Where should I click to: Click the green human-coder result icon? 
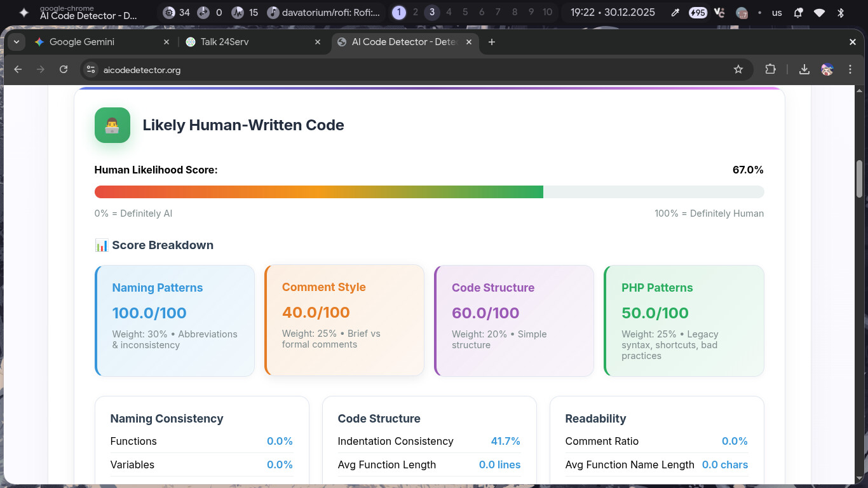[x=112, y=125]
